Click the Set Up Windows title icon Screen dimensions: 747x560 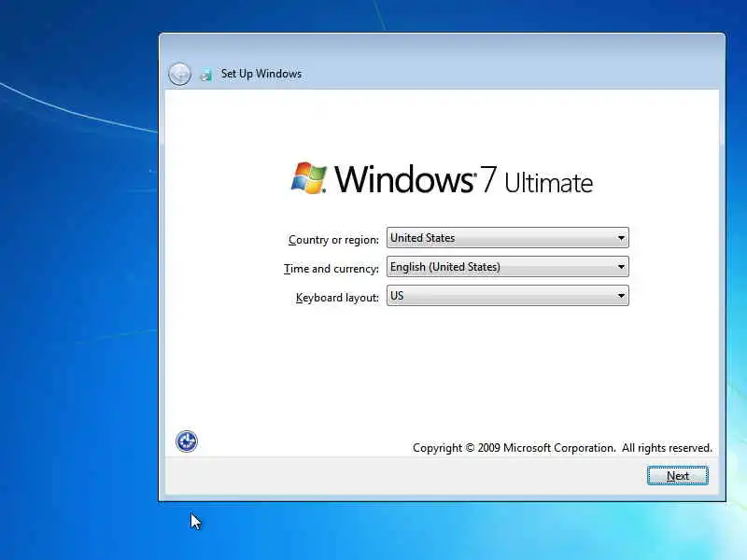pos(205,75)
